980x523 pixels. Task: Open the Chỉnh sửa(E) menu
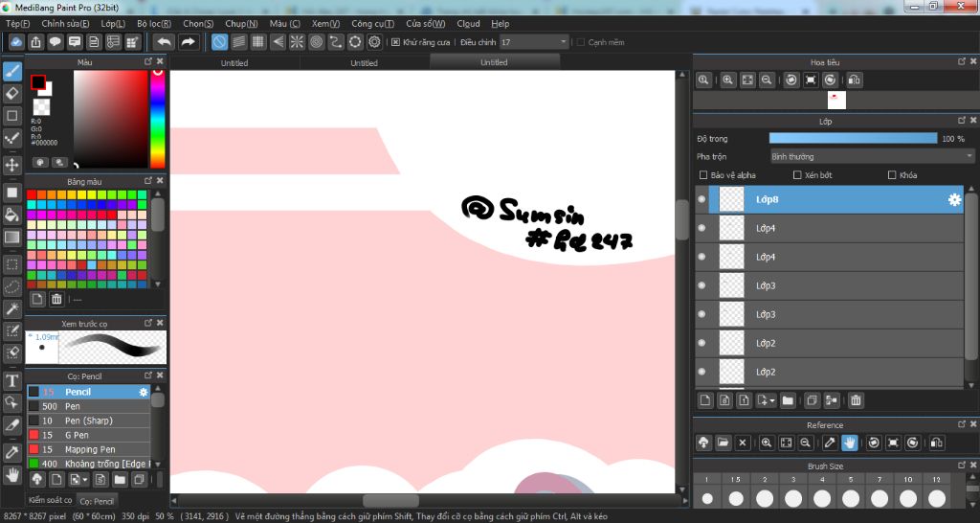coord(65,24)
